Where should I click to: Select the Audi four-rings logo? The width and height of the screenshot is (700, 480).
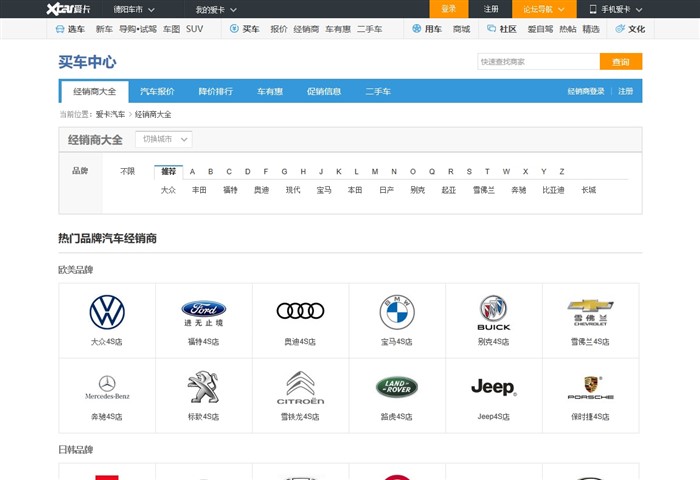[300, 311]
